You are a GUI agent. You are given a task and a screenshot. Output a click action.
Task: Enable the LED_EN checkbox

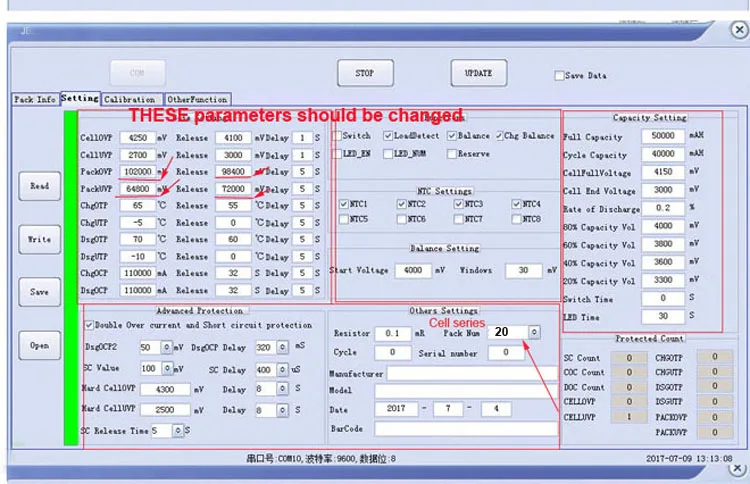point(337,154)
